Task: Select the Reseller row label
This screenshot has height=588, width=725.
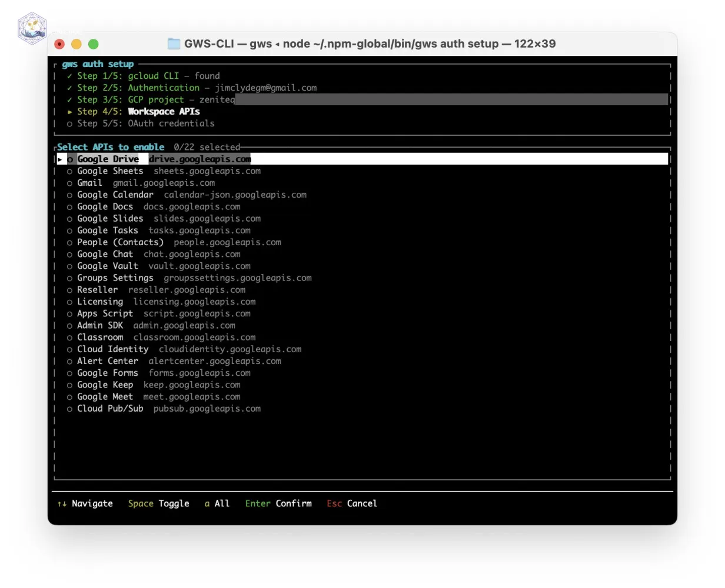Action: click(x=98, y=290)
